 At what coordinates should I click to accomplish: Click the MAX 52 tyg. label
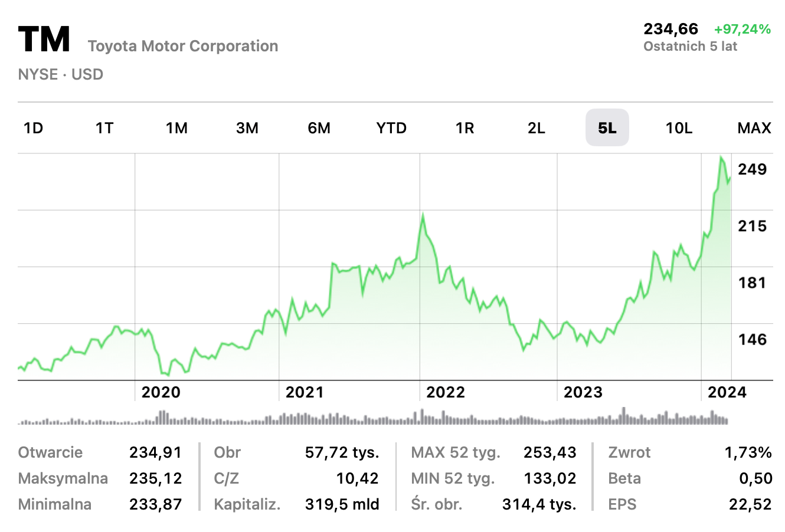[x=456, y=452]
